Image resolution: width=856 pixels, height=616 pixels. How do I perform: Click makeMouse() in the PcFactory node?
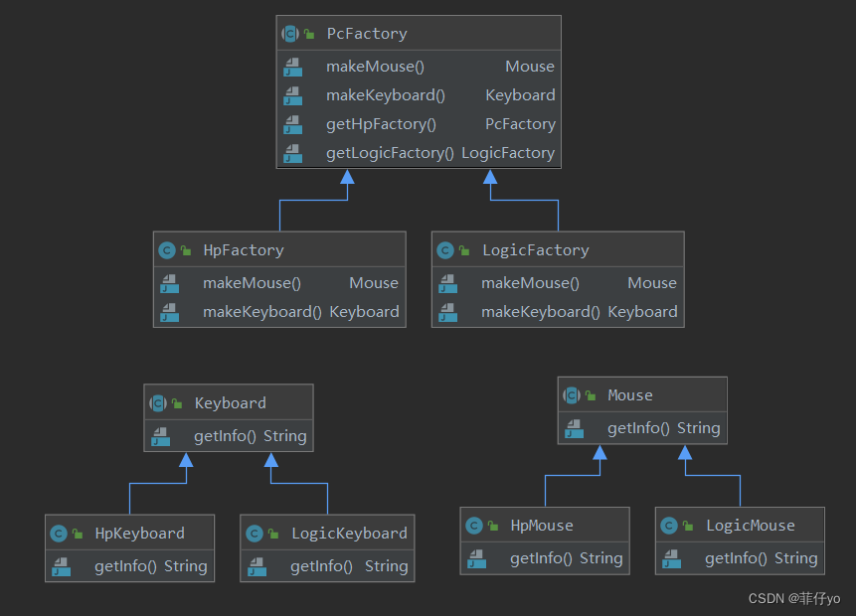(375, 67)
